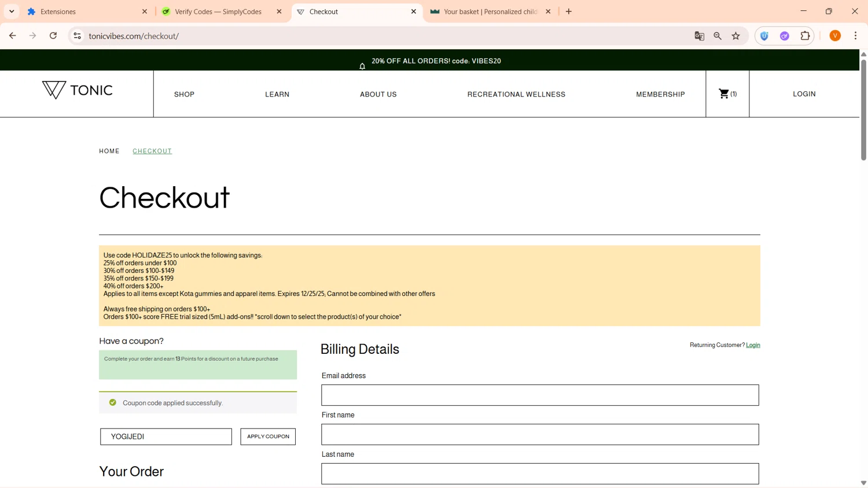Open the Extensions puzzle menu

coord(805,36)
